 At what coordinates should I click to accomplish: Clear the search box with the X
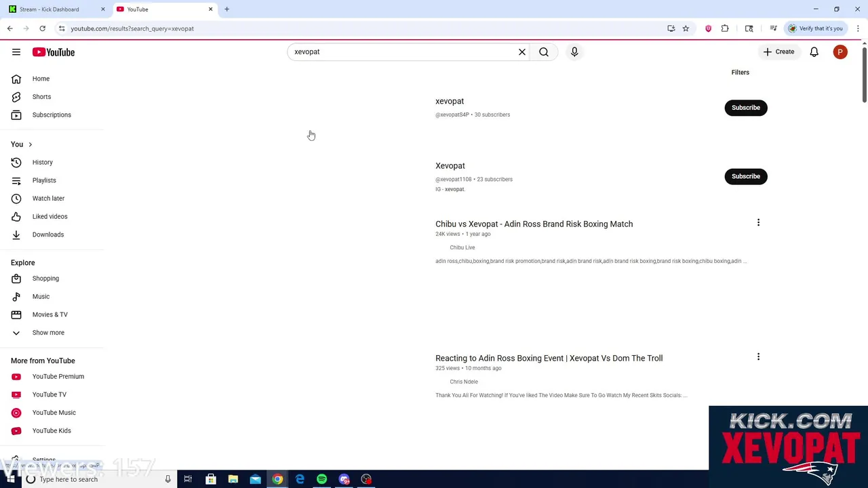coord(522,52)
